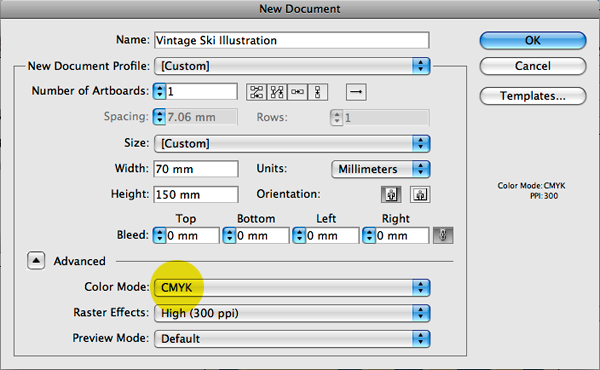Viewport: 600px width, 370px height.
Task: Open the Templates... button
Action: click(x=533, y=96)
